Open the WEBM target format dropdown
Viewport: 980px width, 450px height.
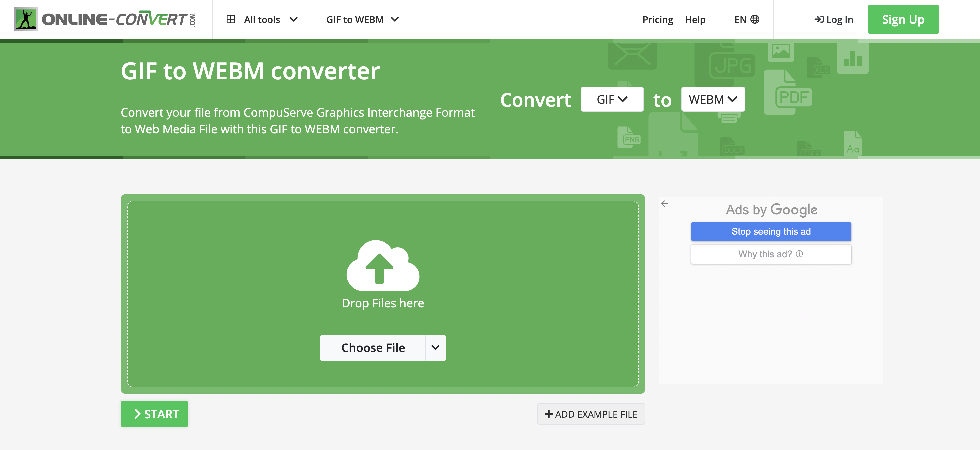point(713,99)
